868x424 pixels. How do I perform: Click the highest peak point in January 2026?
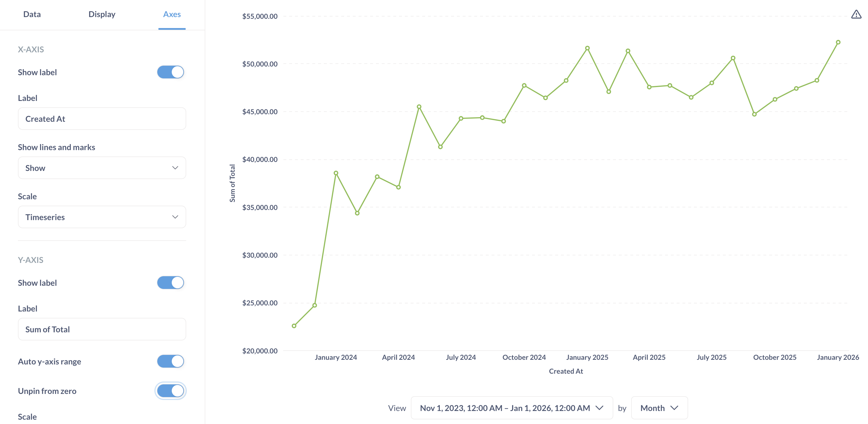[839, 42]
